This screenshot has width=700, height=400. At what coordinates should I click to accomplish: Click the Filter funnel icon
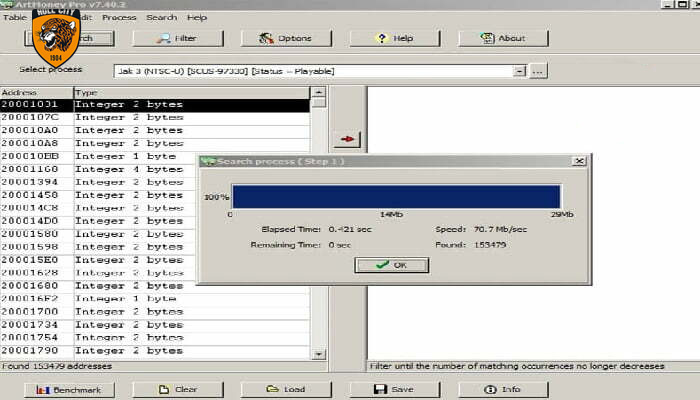coord(163,38)
